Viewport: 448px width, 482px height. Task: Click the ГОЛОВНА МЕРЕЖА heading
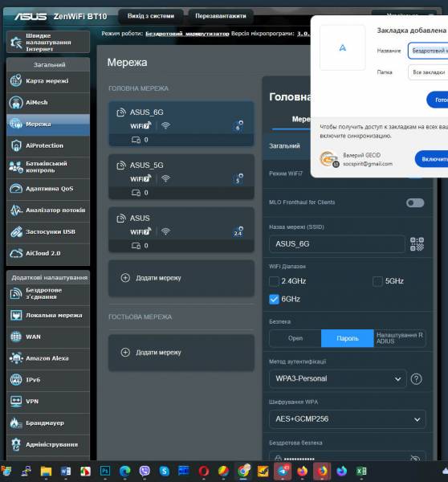(139, 88)
